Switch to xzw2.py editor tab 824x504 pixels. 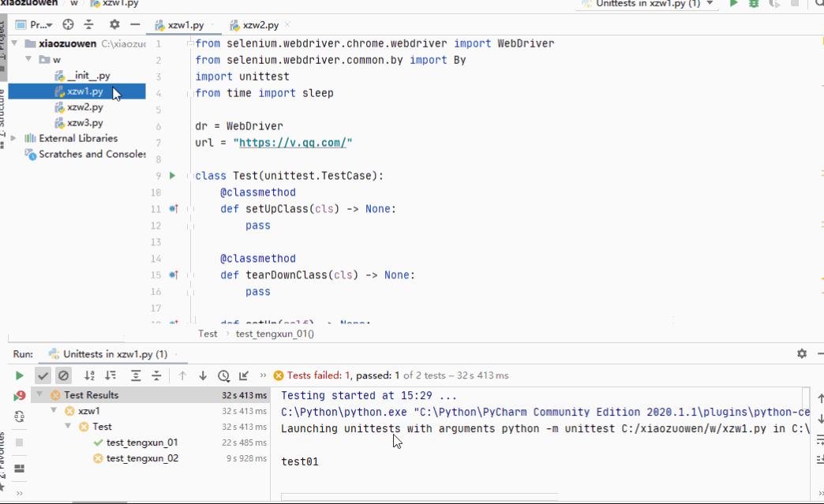click(255, 24)
